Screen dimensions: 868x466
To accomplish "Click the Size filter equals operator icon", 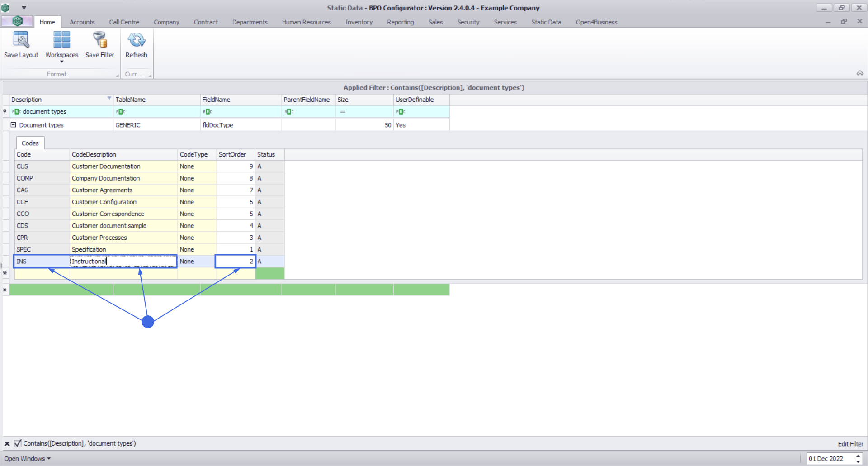I will 343,111.
